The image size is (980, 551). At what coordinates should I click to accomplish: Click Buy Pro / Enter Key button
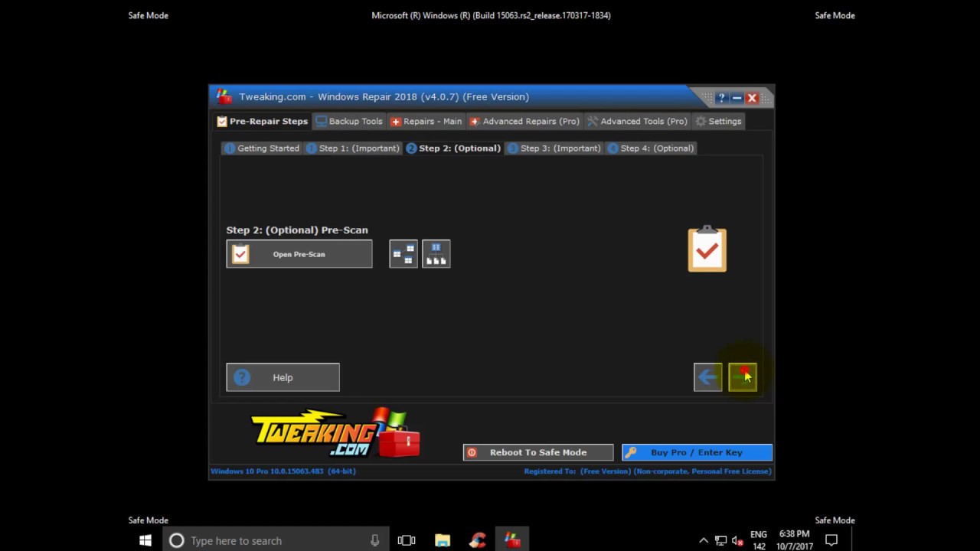pyautogui.click(x=697, y=452)
